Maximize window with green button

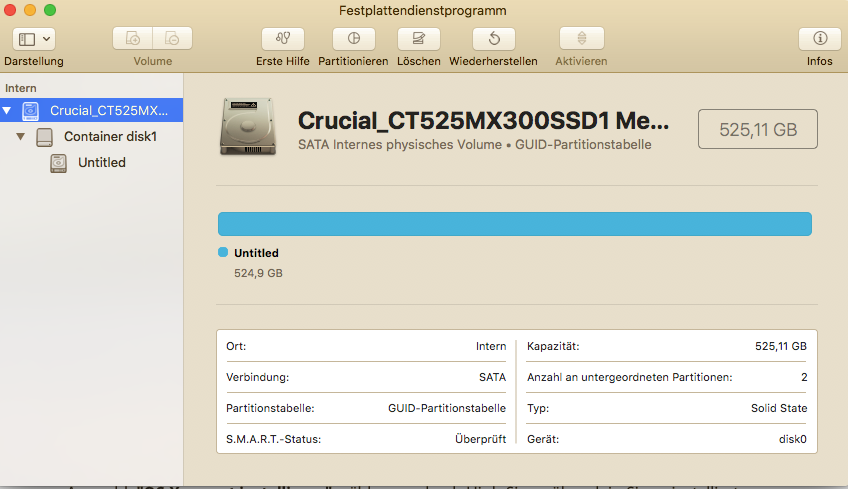[50, 9]
